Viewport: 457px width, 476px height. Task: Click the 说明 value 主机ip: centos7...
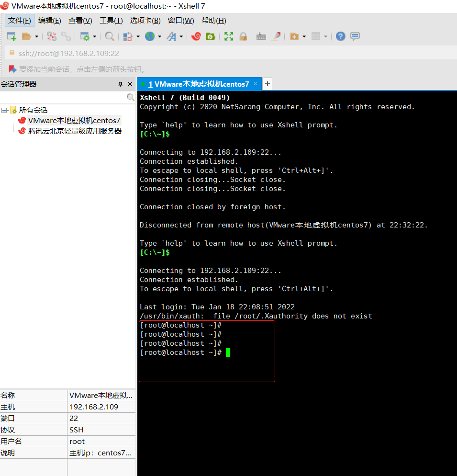pos(100,453)
